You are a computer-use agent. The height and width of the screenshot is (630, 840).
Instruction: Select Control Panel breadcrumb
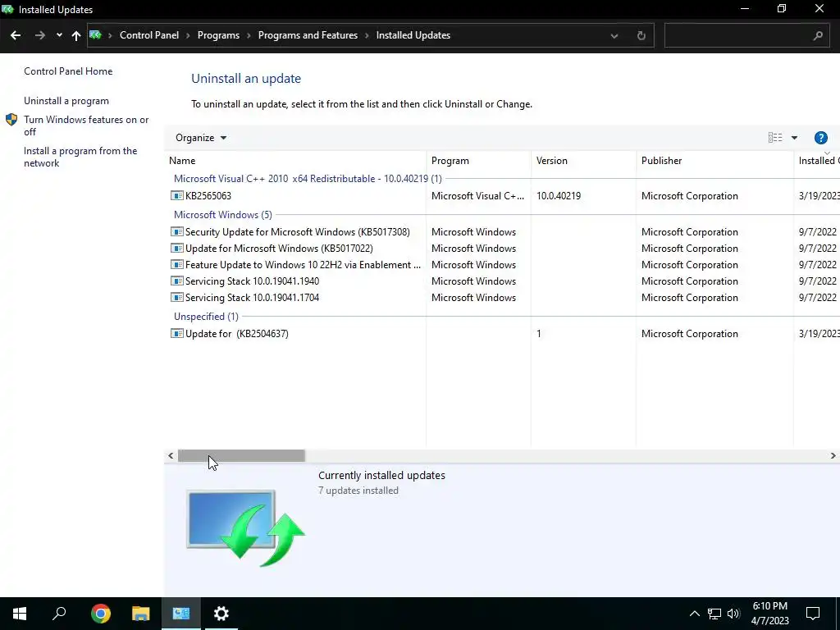[x=149, y=35]
